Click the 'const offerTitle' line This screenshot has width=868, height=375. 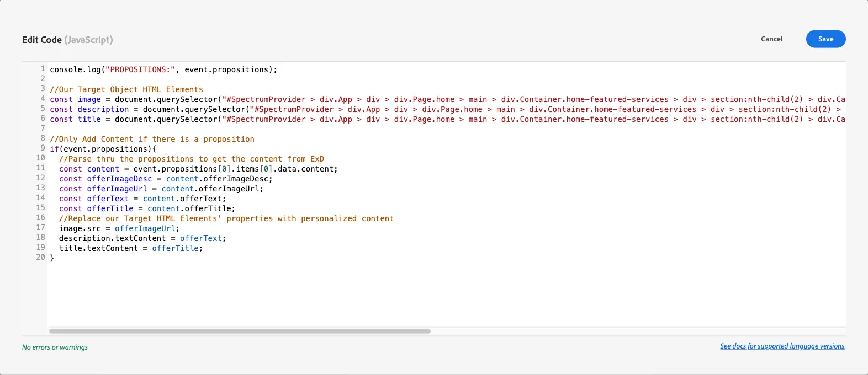pyautogui.click(x=147, y=208)
